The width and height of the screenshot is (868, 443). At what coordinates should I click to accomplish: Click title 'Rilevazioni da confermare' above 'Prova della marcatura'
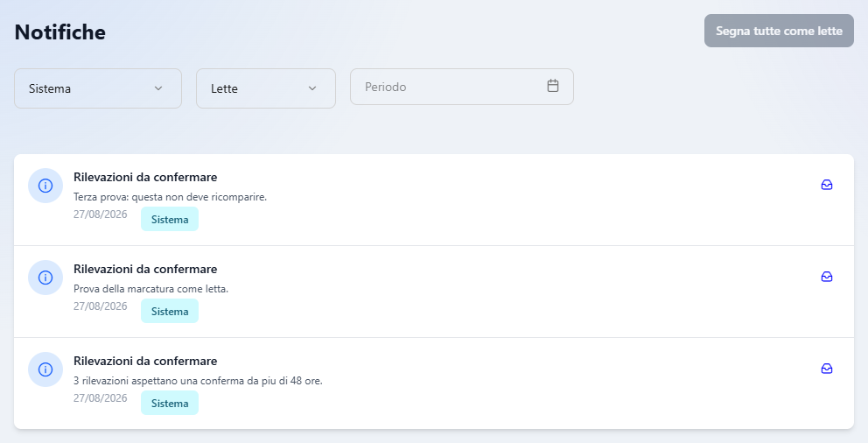coord(145,269)
